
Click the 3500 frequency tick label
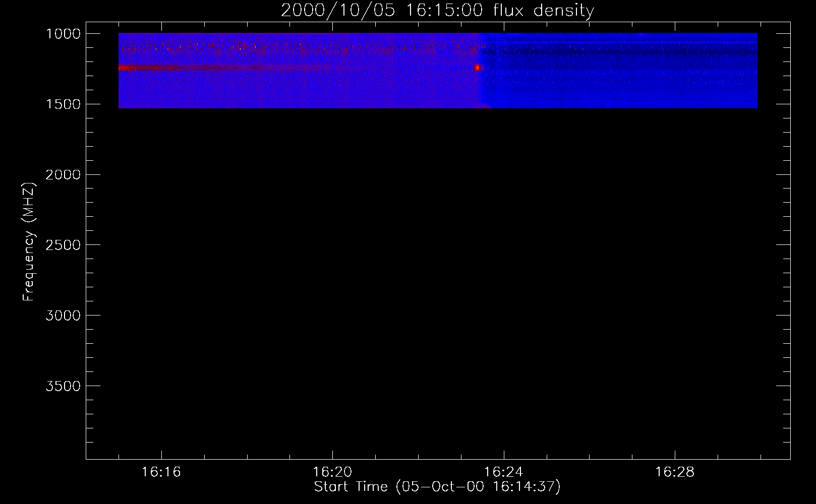pos(63,386)
